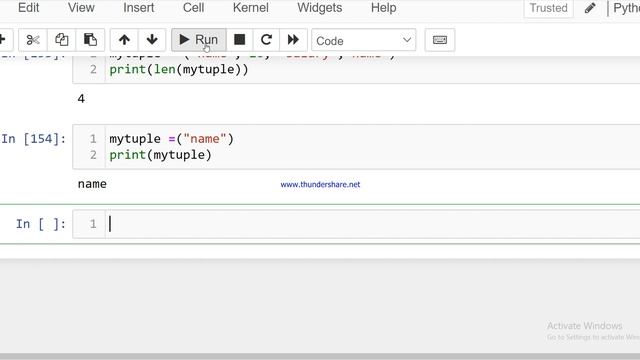Open the Help menu

click(384, 8)
